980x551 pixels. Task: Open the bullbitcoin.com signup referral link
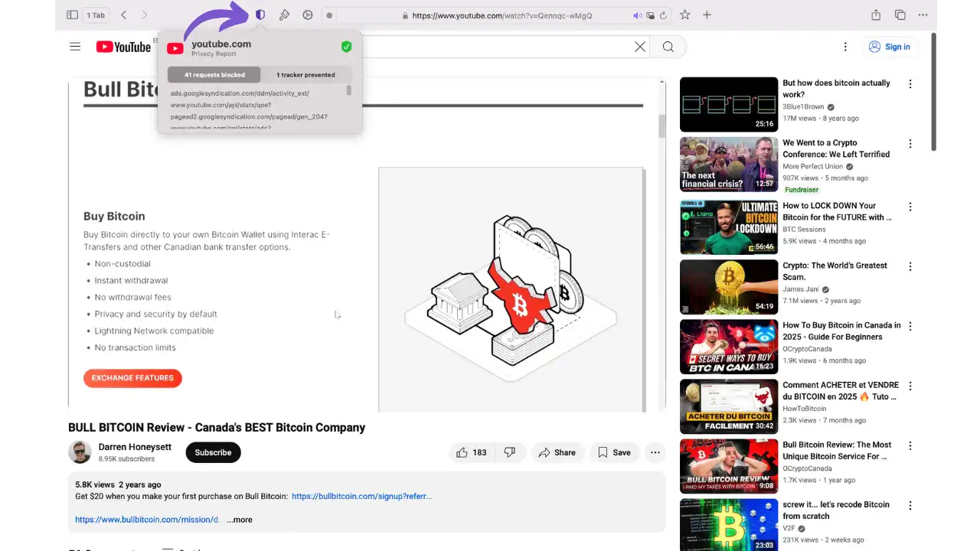click(x=361, y=496)
